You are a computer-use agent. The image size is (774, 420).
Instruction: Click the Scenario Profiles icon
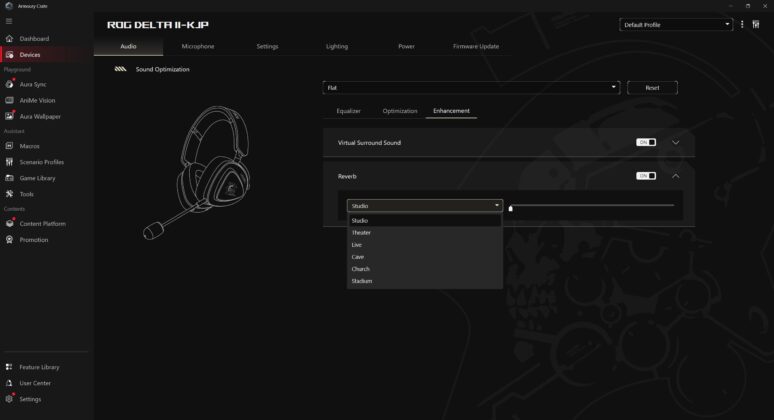9,162
